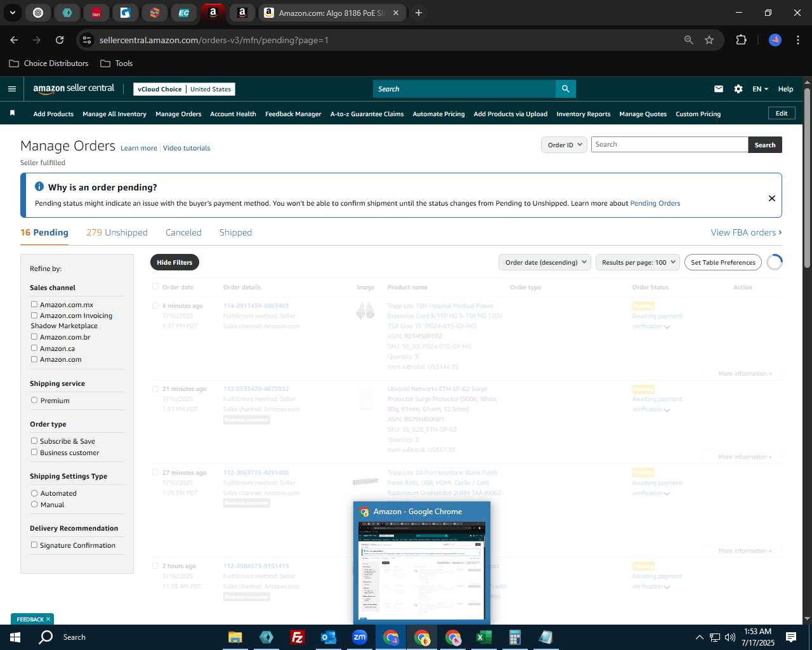This screenshot has height=650, width=812.
Task: Open Chrome's three-dot menu
Action: [797, 40]
